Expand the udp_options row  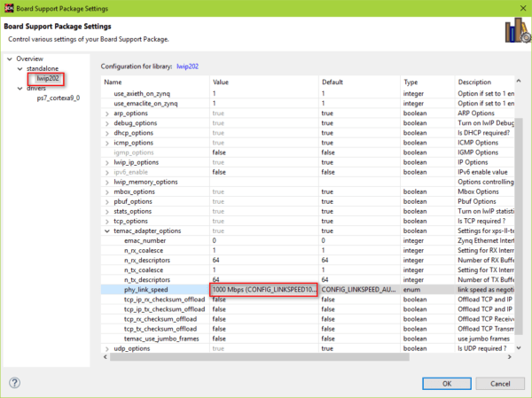point(108,348)
